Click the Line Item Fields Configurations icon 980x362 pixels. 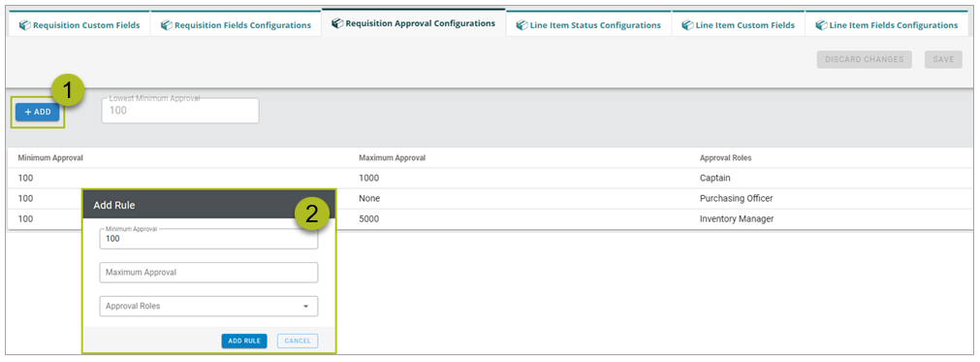point(821,25)
